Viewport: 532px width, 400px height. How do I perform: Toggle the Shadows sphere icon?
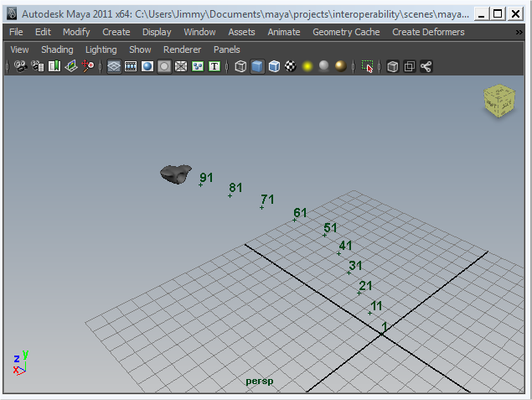click(x=324, y=66)
